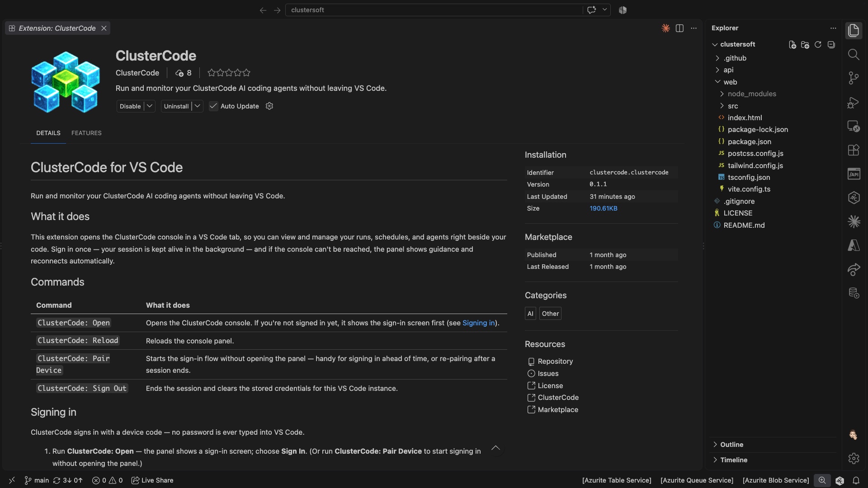Click the clustersoft command center search box
The width and height of the screenshot is (868, 488).
click(434, 10)
